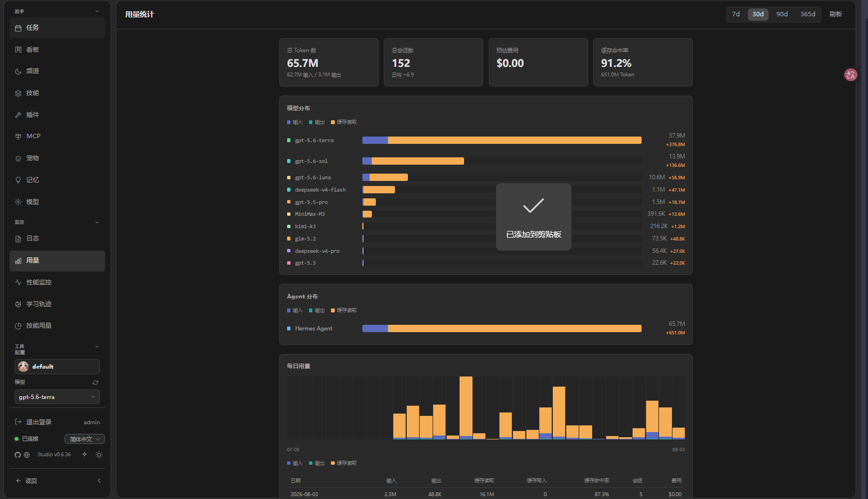Refresh model list with the sync icon
868x499 pixels.
(96, 382)
